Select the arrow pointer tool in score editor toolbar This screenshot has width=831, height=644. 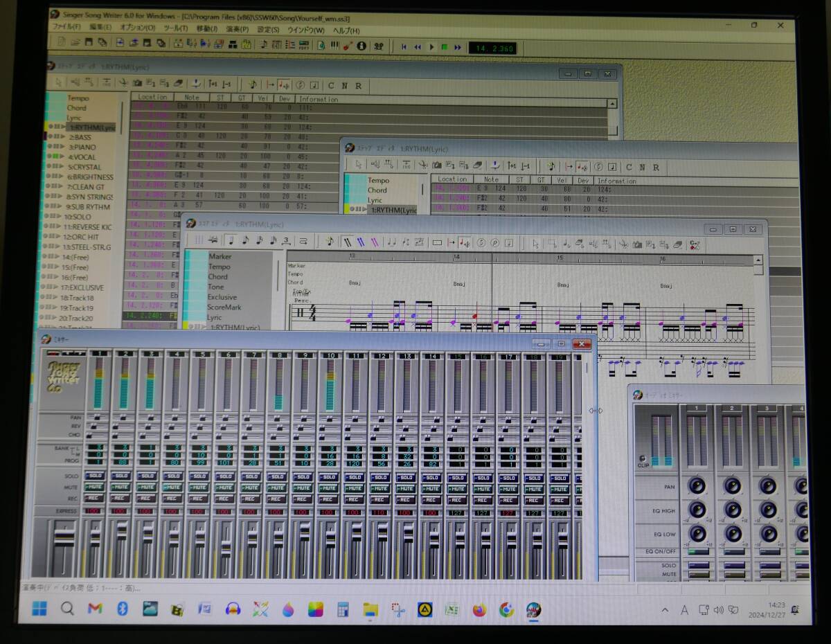coord(535,243)
